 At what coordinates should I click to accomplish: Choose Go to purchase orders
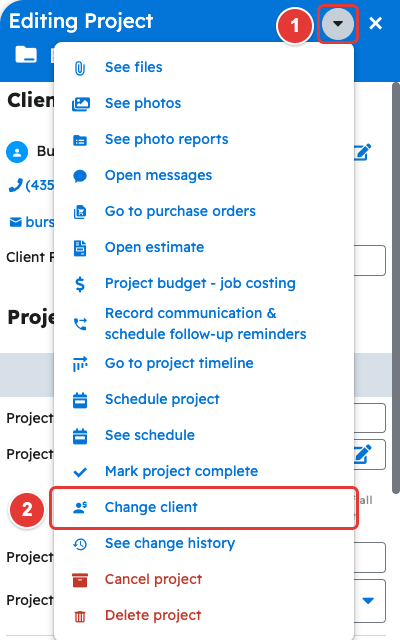(180, 211)
